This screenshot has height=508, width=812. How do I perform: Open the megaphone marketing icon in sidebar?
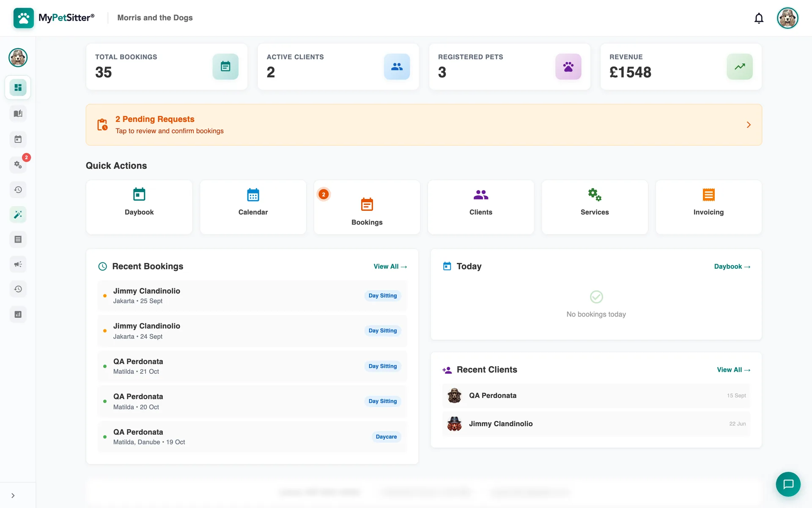pos(18,265)
